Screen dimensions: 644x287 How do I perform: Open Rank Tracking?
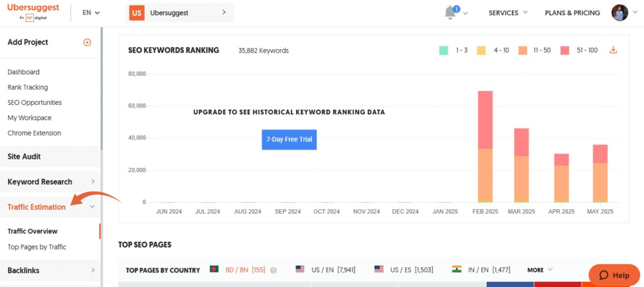click(28, 87)
